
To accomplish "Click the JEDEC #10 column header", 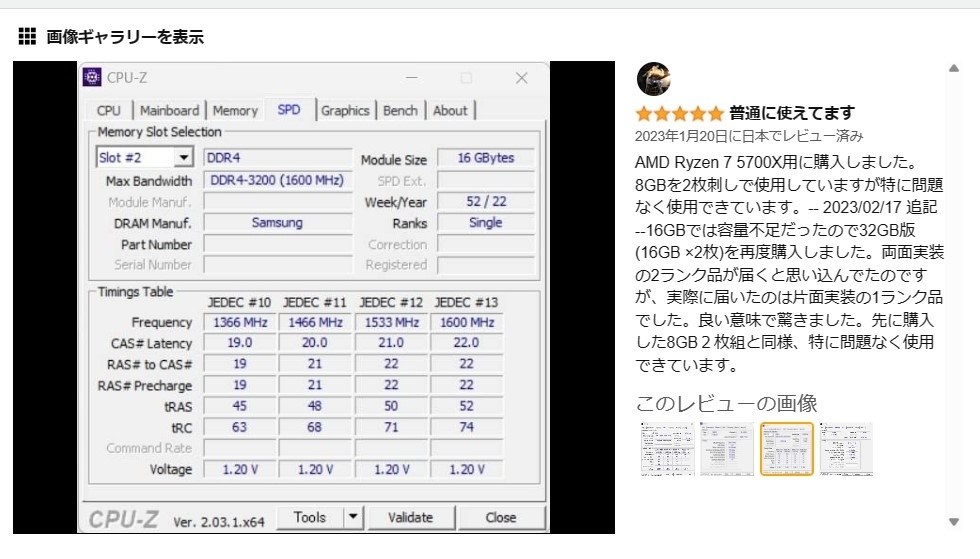I will point(239,303).
